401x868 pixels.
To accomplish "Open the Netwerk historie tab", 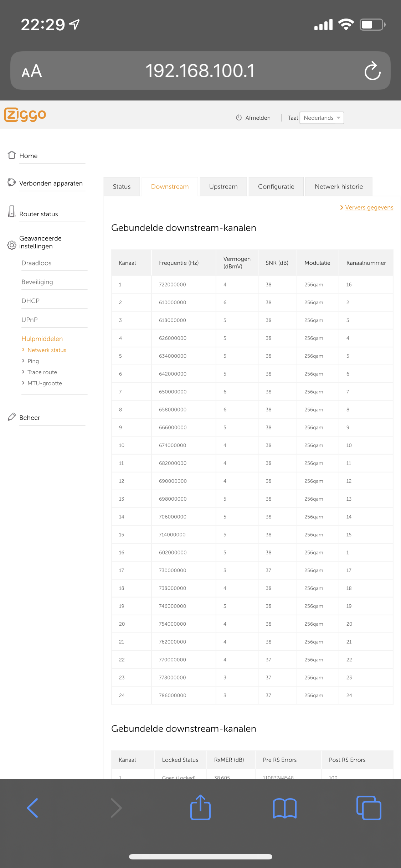I will pos(339,187).
